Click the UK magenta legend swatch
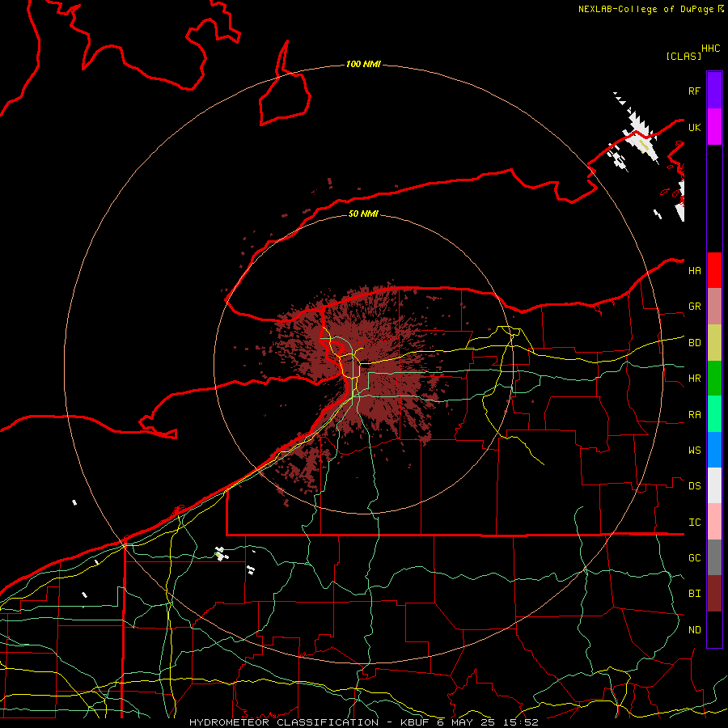728x728 pixels. 714,127
